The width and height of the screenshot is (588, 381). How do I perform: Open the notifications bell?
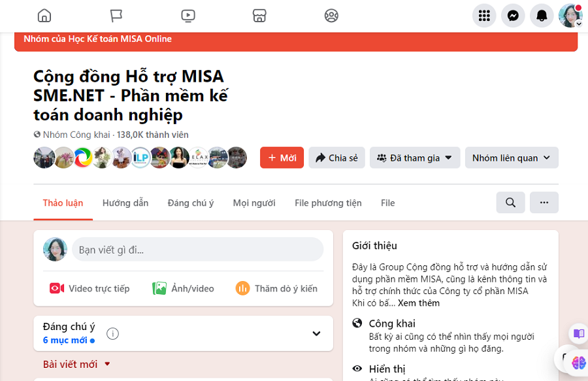542,16
